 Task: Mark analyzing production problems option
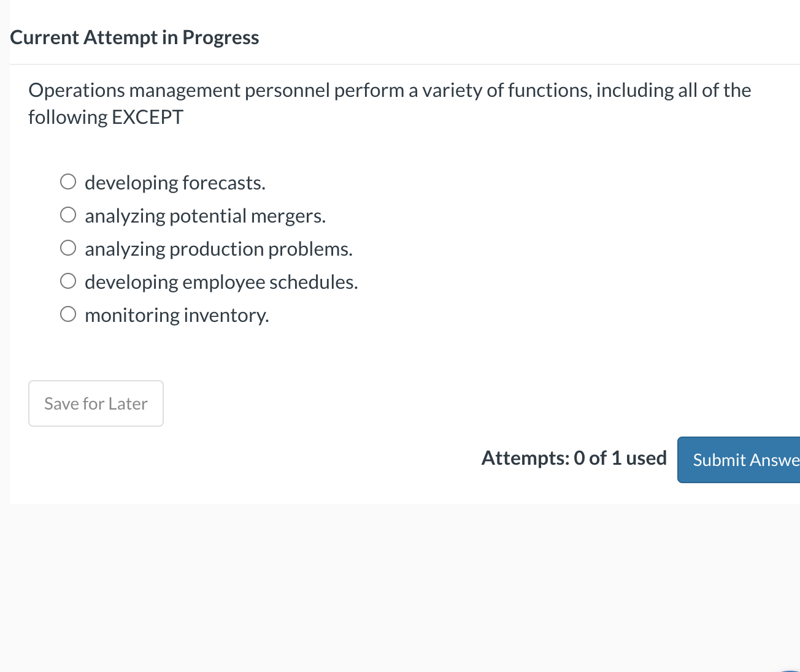[x=67, y=247]
